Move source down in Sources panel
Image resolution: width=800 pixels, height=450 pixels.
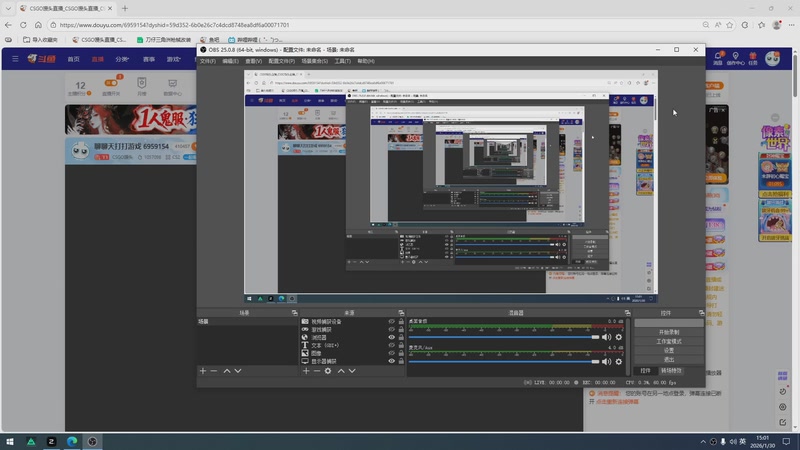click(x=352, y=371)
